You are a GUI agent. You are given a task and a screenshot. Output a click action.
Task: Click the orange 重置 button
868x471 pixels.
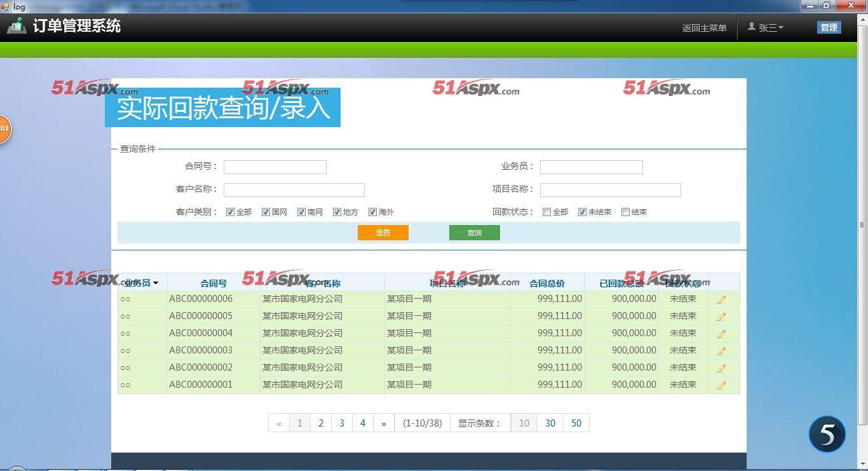coord(383,233)
